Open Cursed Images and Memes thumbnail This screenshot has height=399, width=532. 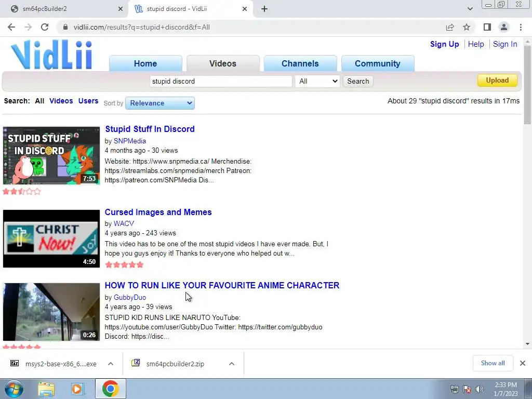coord(51,238)
